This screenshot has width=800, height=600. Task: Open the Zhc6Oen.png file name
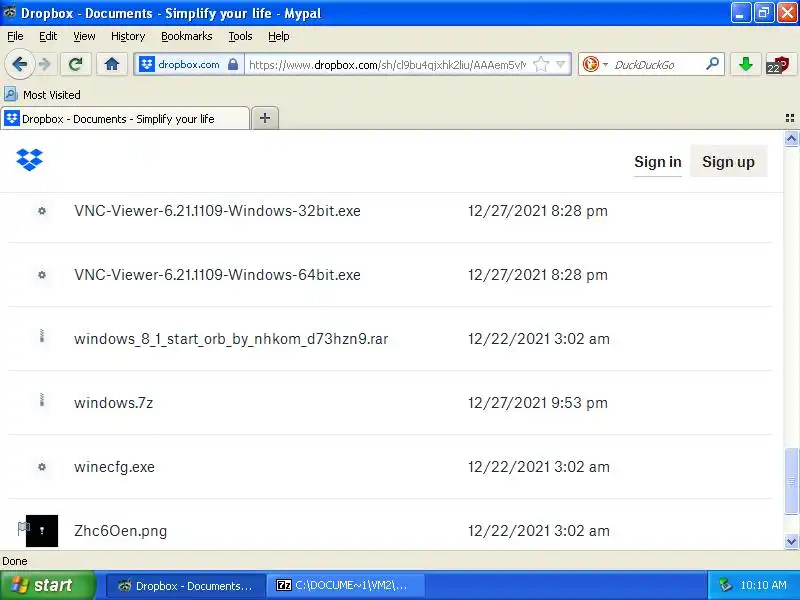pos(120,531)
